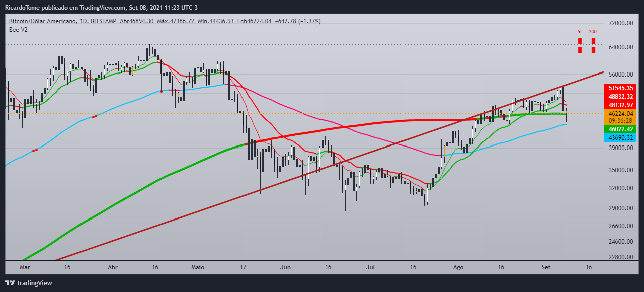
Task: Click the Abr label on the time axis
Action: (112, 267)
